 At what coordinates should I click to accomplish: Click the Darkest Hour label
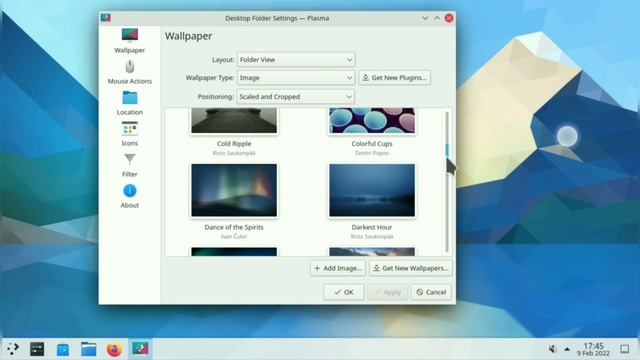point(372,227)
